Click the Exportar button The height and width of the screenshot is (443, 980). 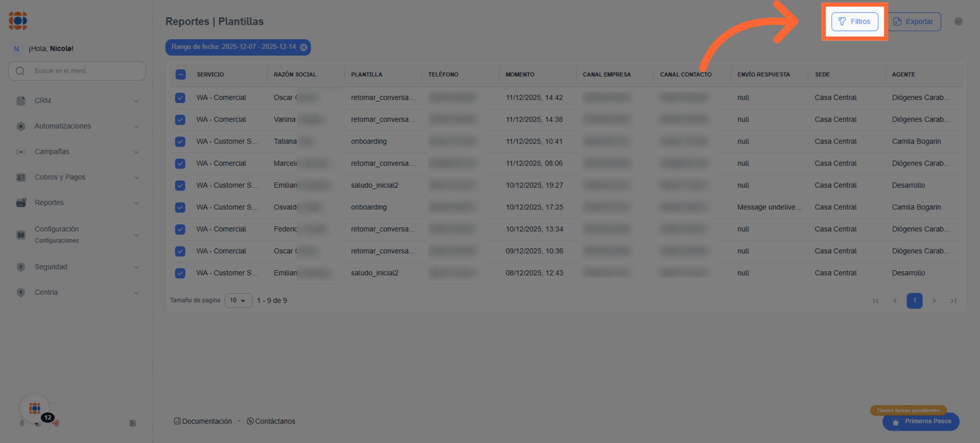coord(913,22)
